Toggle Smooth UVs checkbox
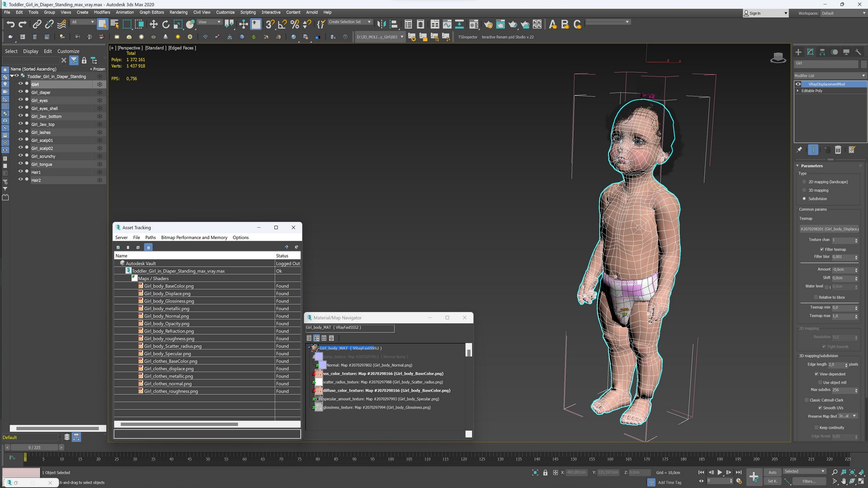 coord(820,408)
